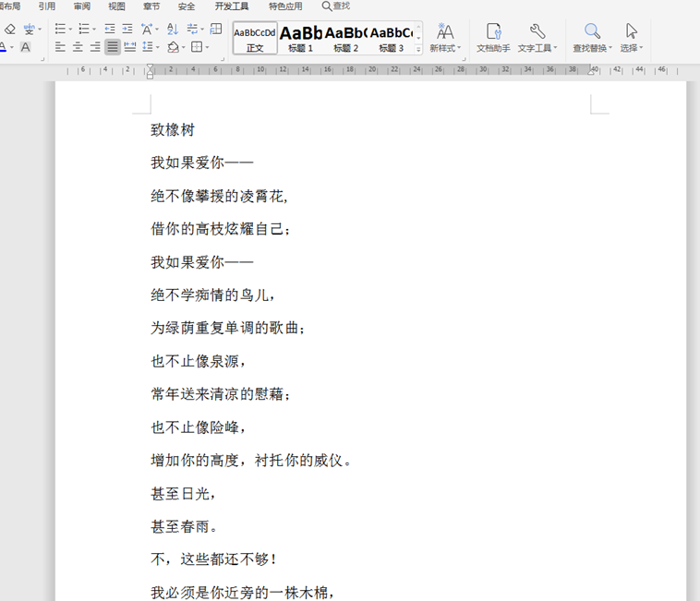Click the line 借你的高枝炫耀自己;
700x601 pixels.
pos(221,229)
